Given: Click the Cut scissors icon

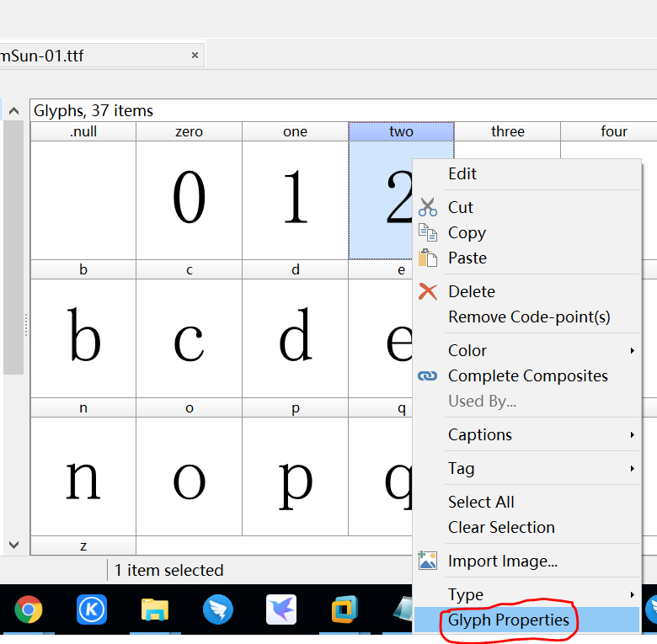Looking at the screenshot, I should tap(427, 207).
